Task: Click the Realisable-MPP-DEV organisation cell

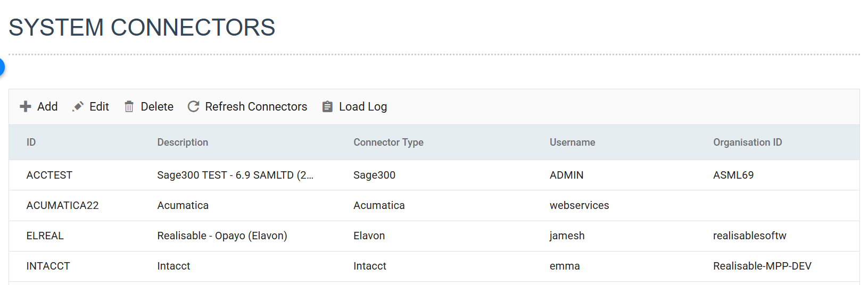Action: (762, 266)
